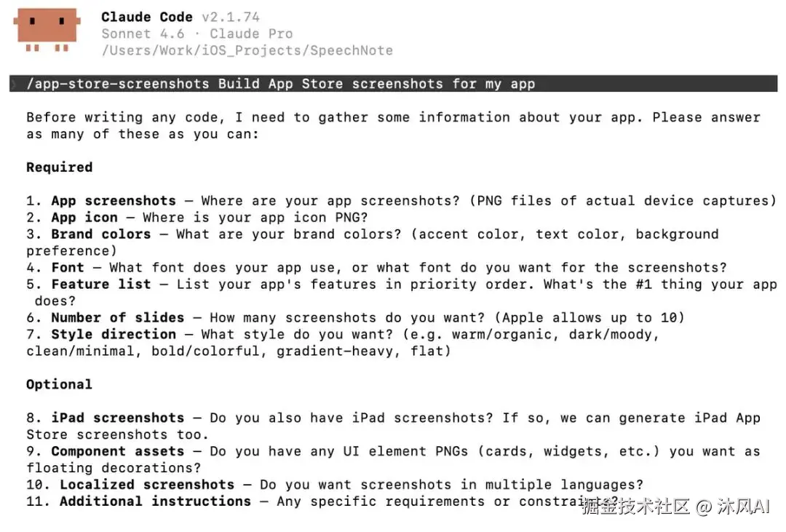This screenshot has width=786, height=532.
Task: Click the prompt chevron before the slash command
Action: [x=13, y=84]
